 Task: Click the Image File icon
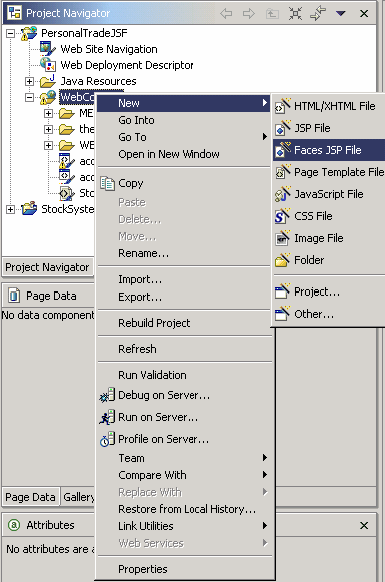[283, 238]
